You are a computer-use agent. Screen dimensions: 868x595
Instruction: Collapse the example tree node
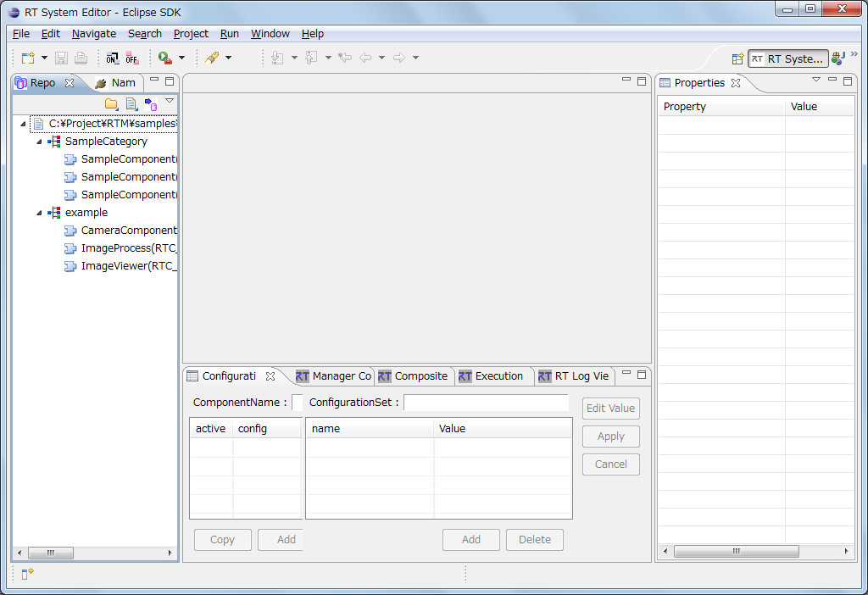click(x=39, y=213)
